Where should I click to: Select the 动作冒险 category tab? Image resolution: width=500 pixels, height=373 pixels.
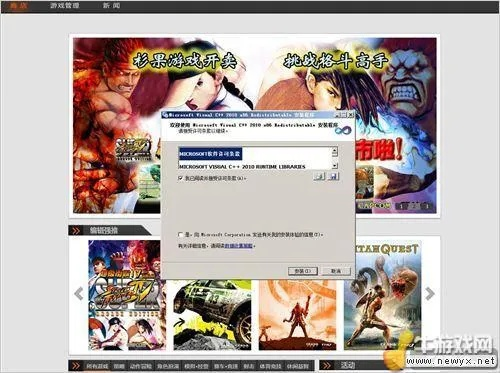coord(141,366)
